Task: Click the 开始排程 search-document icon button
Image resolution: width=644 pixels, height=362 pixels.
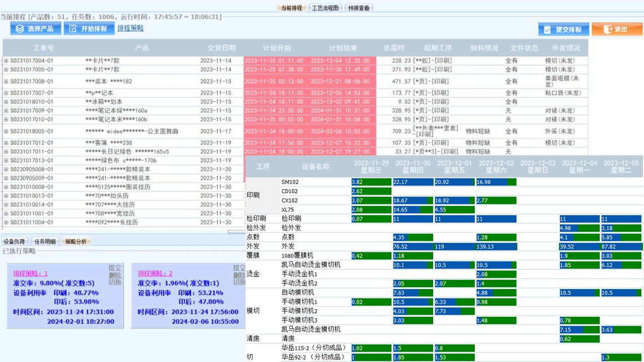Action: tap(89, 29)
